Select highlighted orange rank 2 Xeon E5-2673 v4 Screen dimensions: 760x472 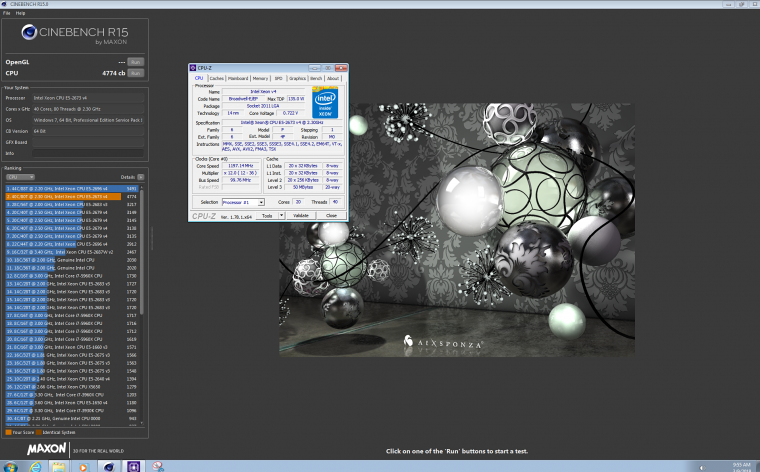[72, 196]
